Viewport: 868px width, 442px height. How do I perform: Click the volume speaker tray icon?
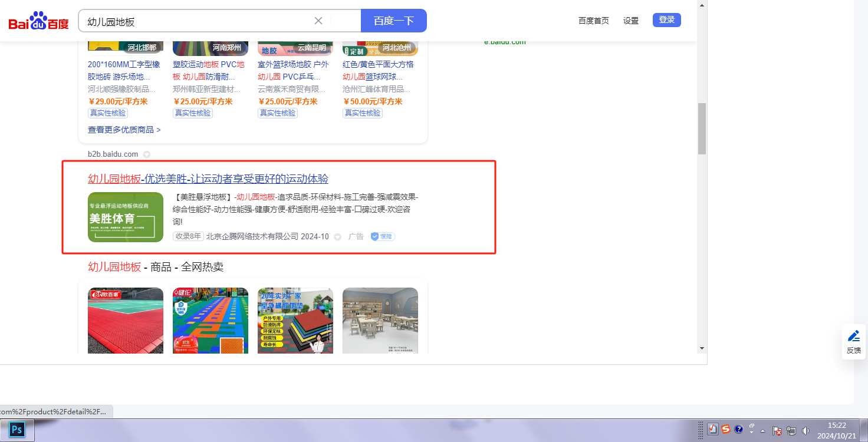(x=805, y=431)
